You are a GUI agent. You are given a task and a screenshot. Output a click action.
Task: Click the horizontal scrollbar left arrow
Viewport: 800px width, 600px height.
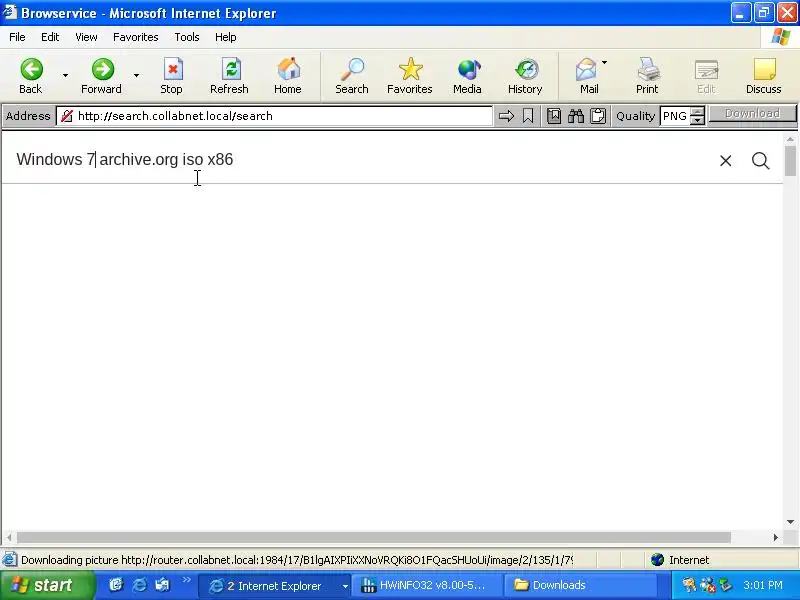point(9,537)
